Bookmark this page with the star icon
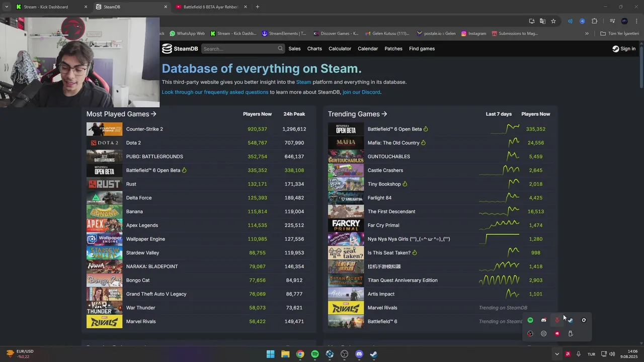 553,21
